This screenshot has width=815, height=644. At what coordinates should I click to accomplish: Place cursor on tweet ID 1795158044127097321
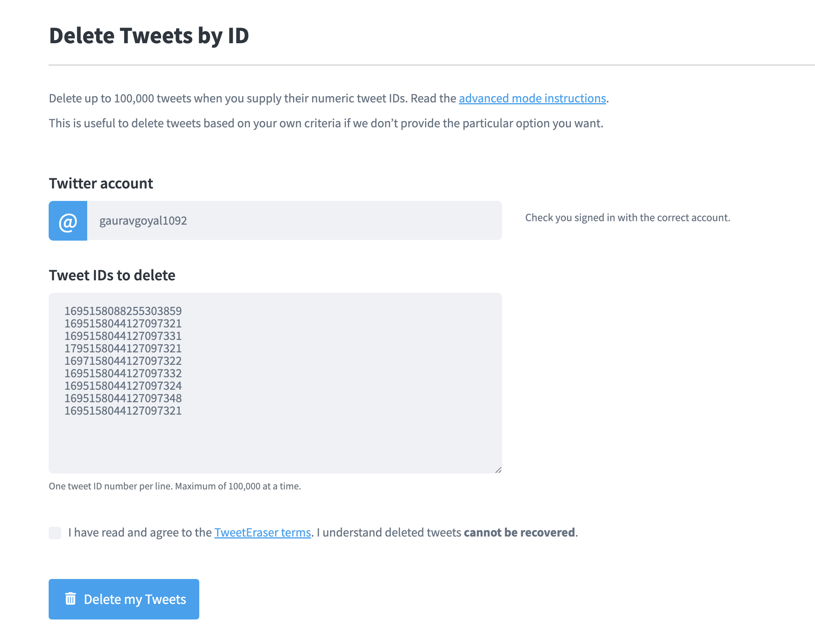coord(123,348)
